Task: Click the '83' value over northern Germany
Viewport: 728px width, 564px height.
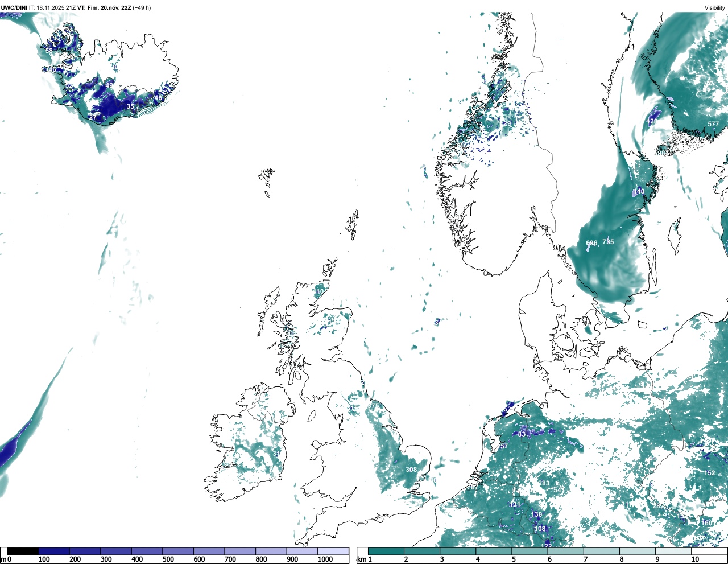Action: pos(522,435)
